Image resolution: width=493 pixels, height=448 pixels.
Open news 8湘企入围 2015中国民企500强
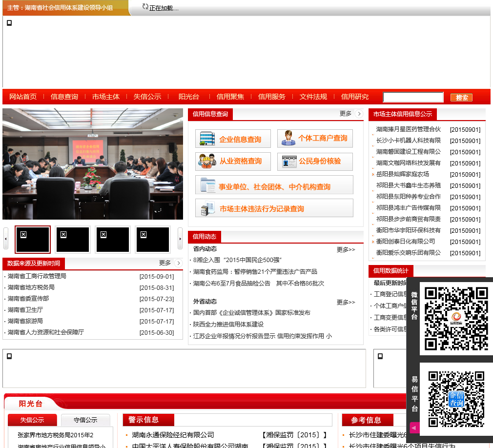[237, 260]
